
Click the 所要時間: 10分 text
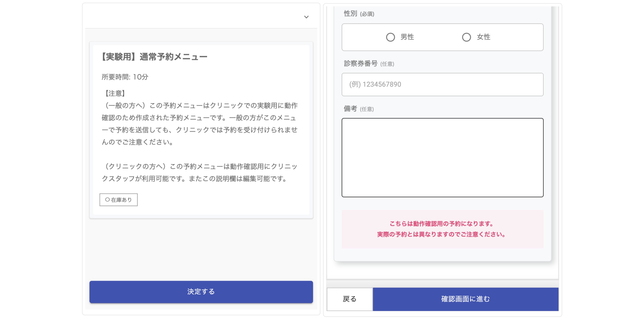[125, 77]
